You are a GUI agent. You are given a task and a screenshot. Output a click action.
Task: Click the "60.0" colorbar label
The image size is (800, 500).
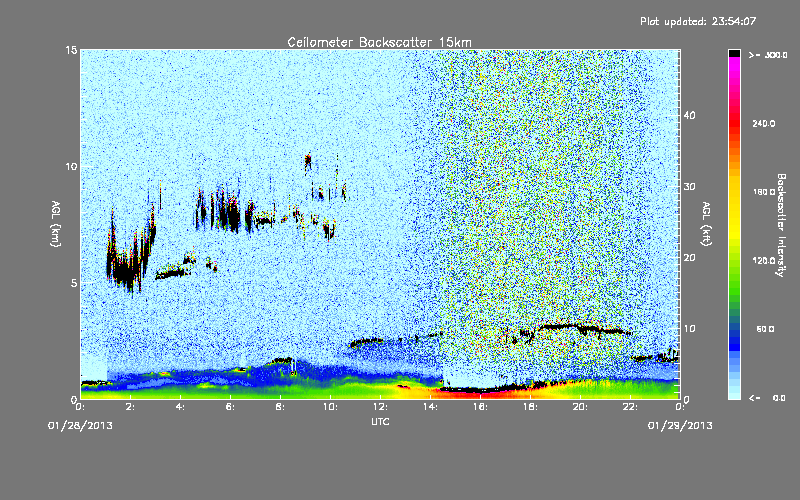[765, 329]
